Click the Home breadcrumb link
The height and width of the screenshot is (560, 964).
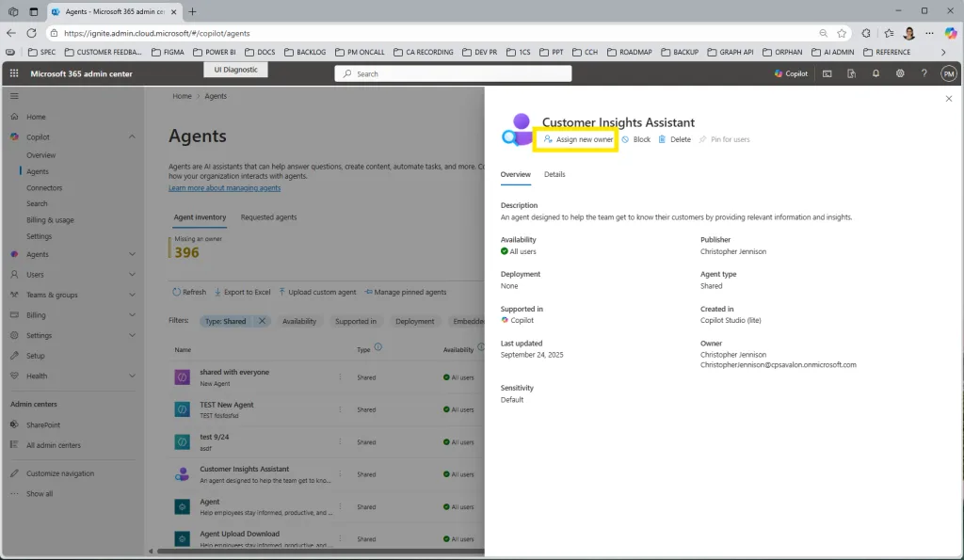(x=182, y=96)
